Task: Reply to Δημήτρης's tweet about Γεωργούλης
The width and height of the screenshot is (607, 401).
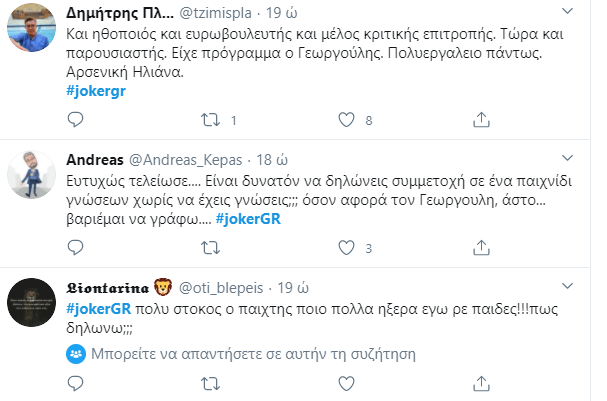Action: (75, 120)
